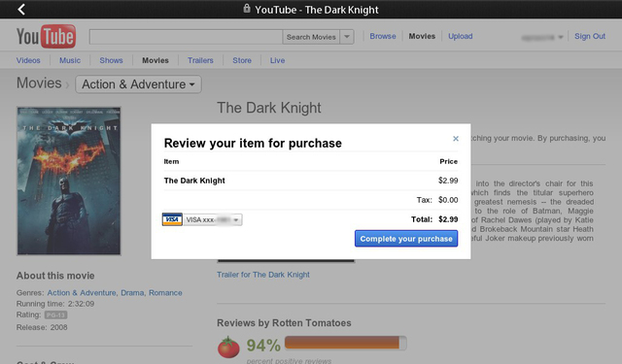Open the Romance genre link
This screenshot has height=364, width=622.
point(165,293)
